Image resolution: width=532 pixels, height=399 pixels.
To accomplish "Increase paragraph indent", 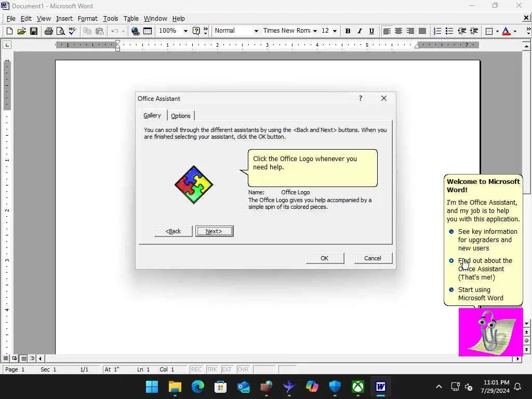I will pos(474,31).
